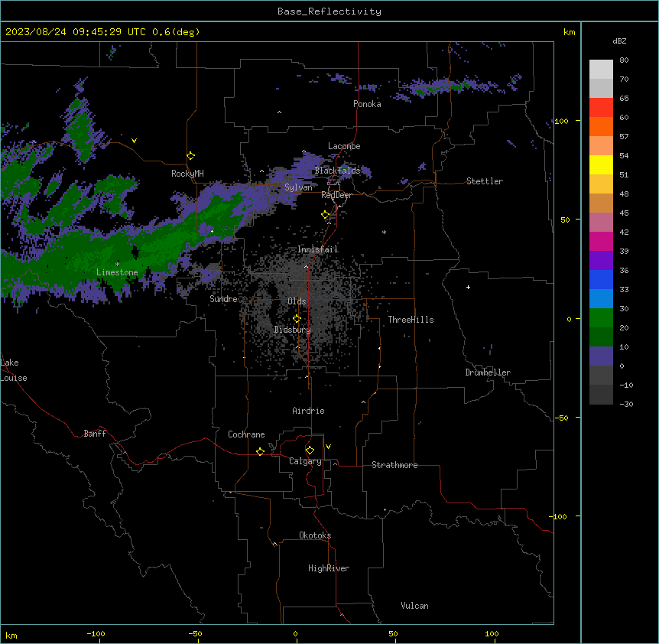Image resolution: width=659 pixels, height=644 pixels.
Task: Click the -100 tick on the horizontal axis
Action: [96, 633]
